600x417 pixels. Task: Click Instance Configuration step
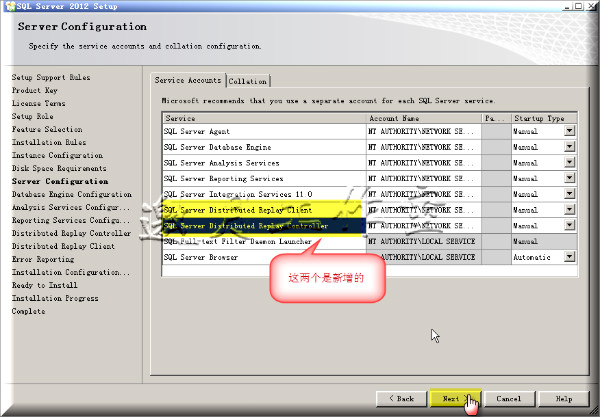pos(57,155)
